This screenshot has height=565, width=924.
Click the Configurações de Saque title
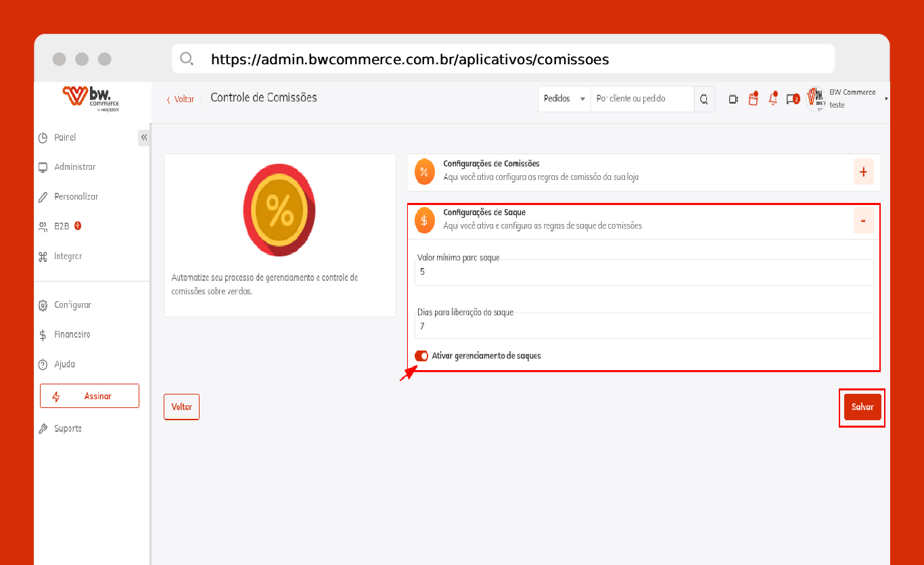click(x=484, y=212)
